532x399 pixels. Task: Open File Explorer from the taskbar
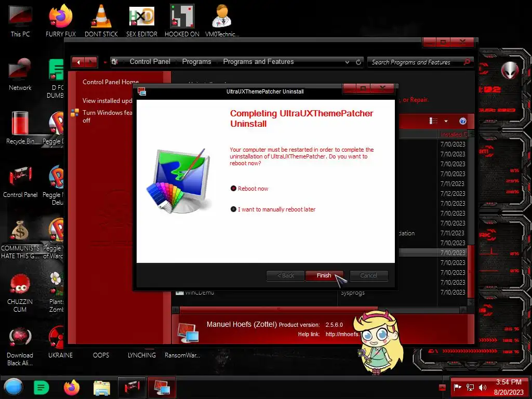(102, 388)
